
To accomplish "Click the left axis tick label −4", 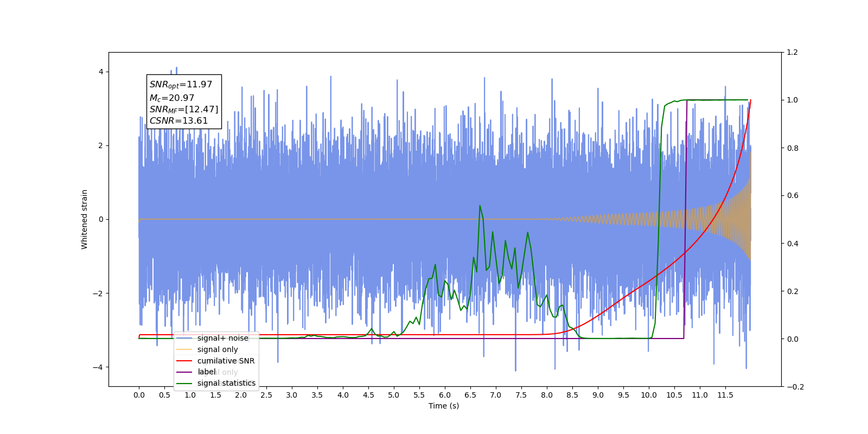I will point(98,367).
